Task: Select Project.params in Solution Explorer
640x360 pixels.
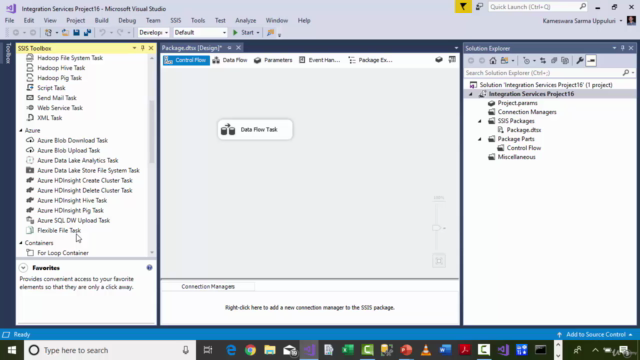Action: click(x=517, y=103)
